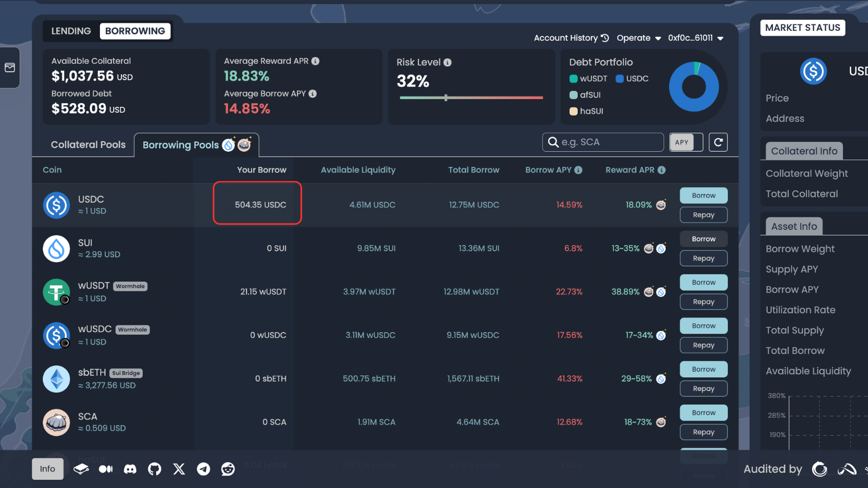Select the BORROWING mode toggle
Image resolution: width=868 pixels, height=488 pixels.
click(x=135, y=31)
